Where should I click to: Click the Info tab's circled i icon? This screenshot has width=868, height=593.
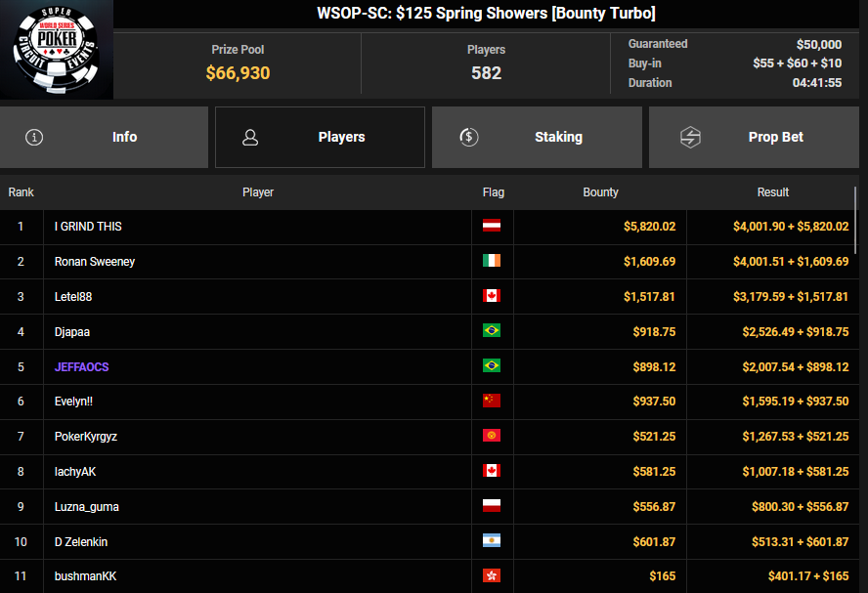tap(34, 138)
